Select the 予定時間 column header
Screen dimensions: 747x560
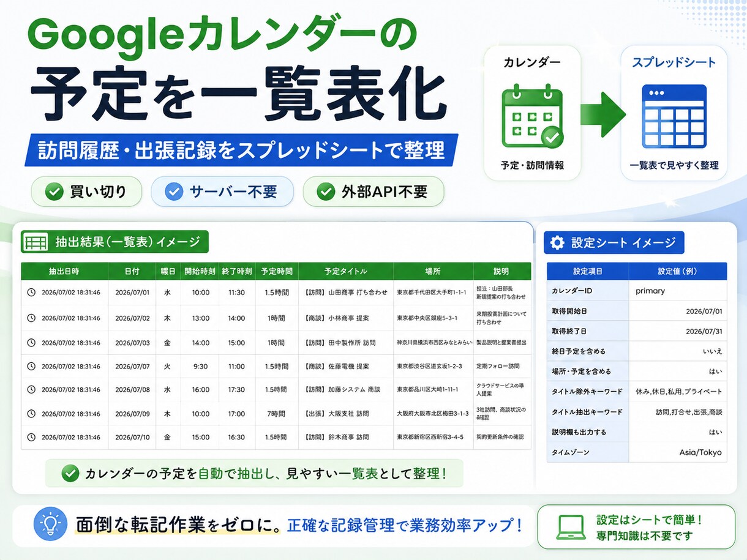tap(277, 271)
